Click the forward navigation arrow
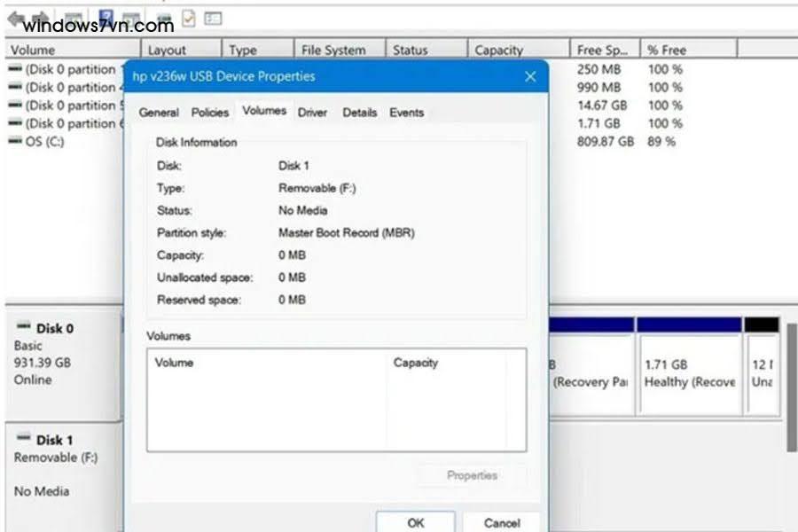This screenshot has width=798, height=532. pyautogui.click(x=37, y=16)
